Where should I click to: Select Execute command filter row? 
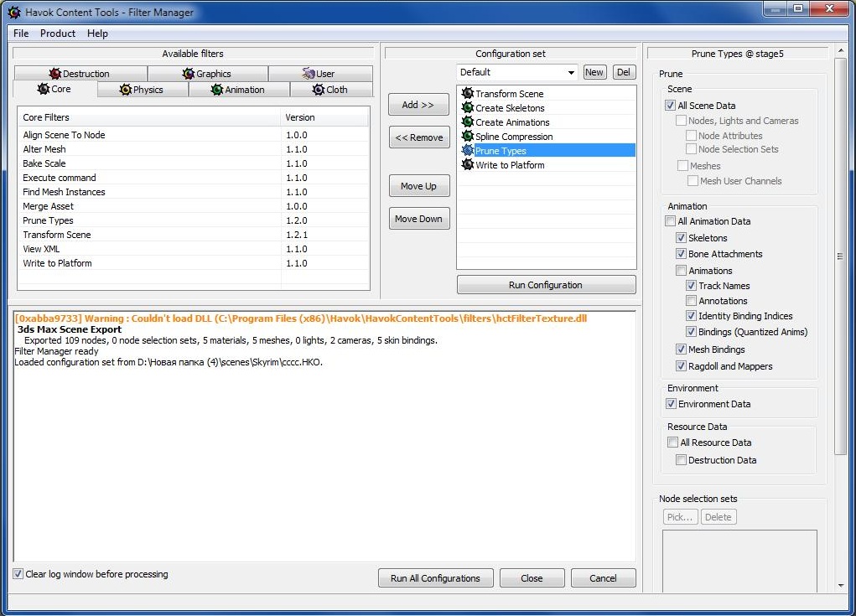click(x=194, y=178)
